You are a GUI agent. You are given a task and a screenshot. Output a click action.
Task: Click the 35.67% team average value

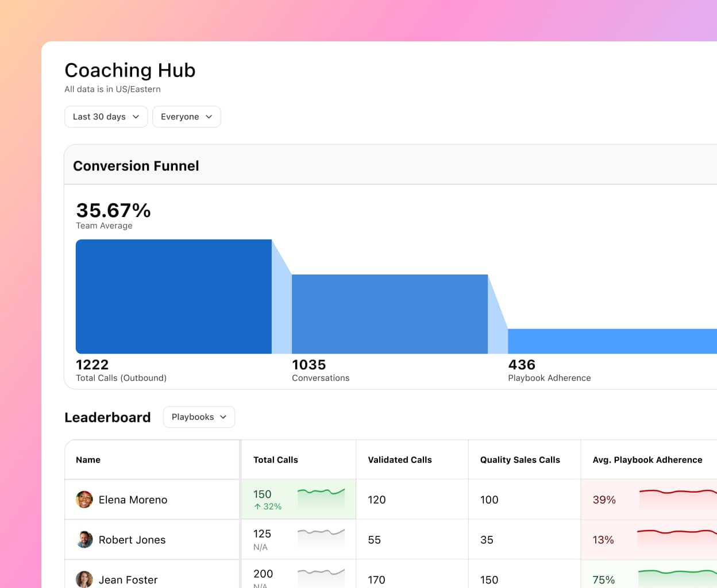tap(113, 210)
